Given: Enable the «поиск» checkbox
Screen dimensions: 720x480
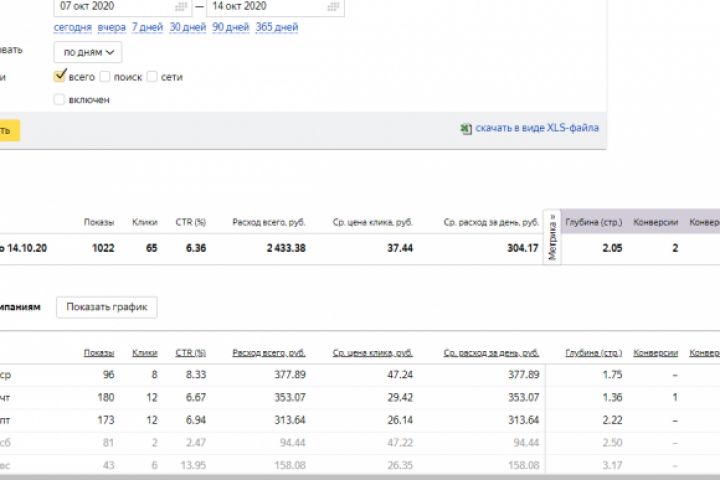Looking at the screenshot, I should (x=105, y=76).
